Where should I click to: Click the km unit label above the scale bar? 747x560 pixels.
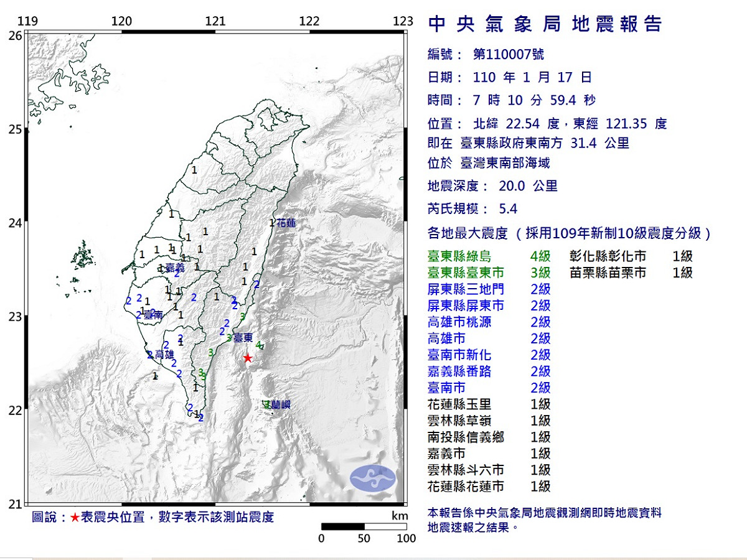pyautogui.click(x=400, y=516)
